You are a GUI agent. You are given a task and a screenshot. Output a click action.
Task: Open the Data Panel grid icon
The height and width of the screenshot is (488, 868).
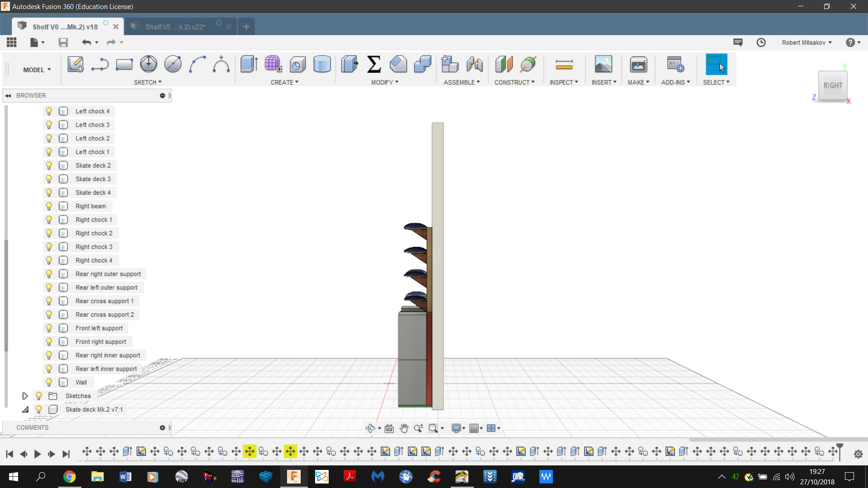(12, 42)
